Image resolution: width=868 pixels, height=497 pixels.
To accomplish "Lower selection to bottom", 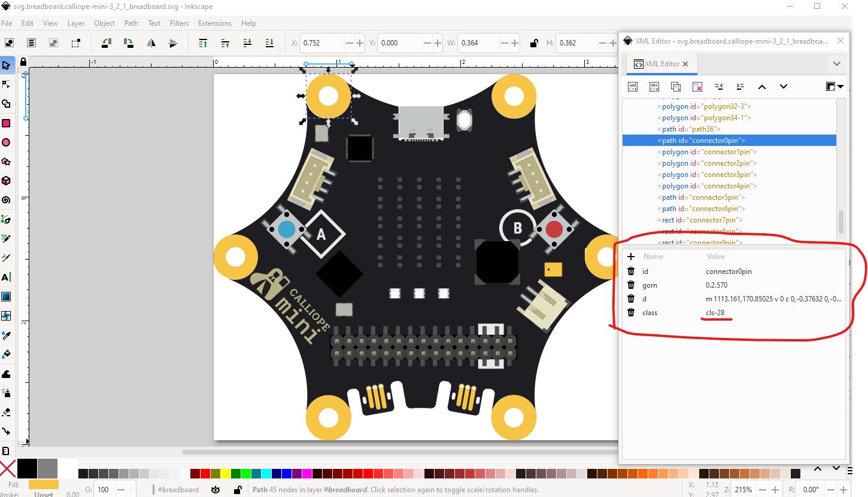I will point(269,43).
